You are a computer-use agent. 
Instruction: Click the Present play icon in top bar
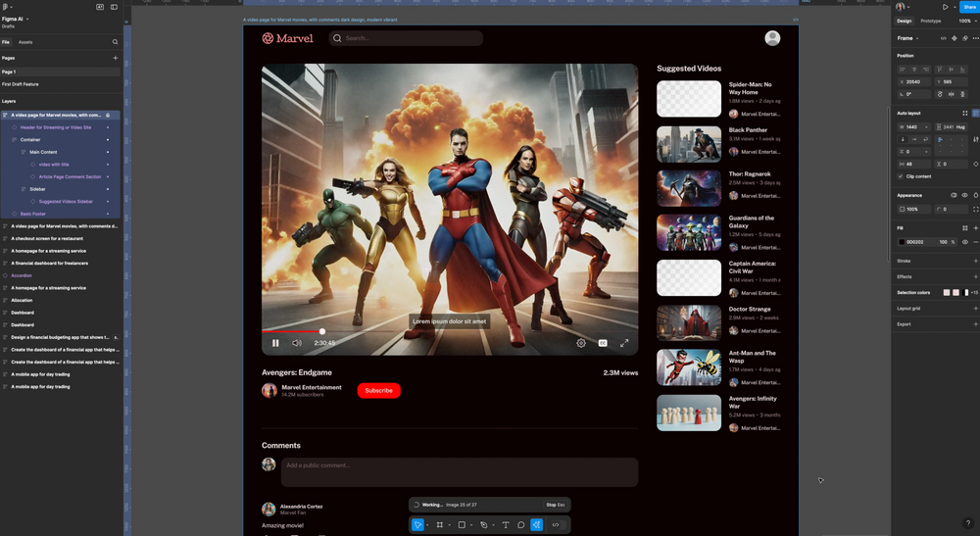945,7
